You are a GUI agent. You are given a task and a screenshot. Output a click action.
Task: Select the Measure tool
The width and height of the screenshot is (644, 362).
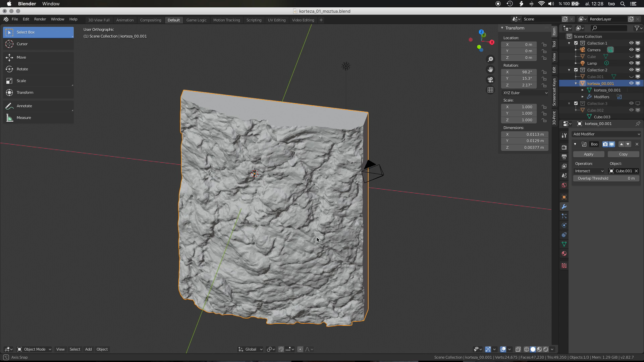pos(23,118)
